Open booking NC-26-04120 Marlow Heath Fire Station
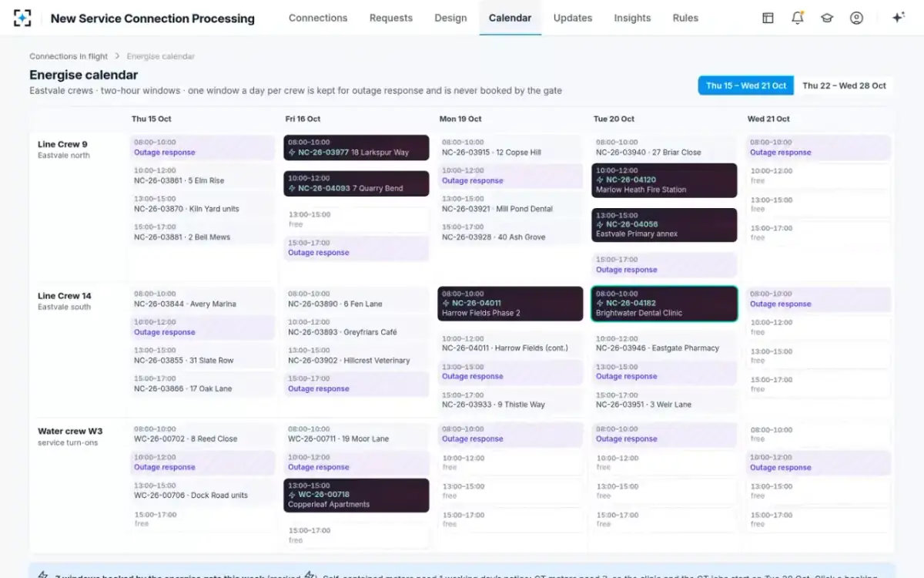The width and height of the screenshot is (924, 578). point(665,180)
